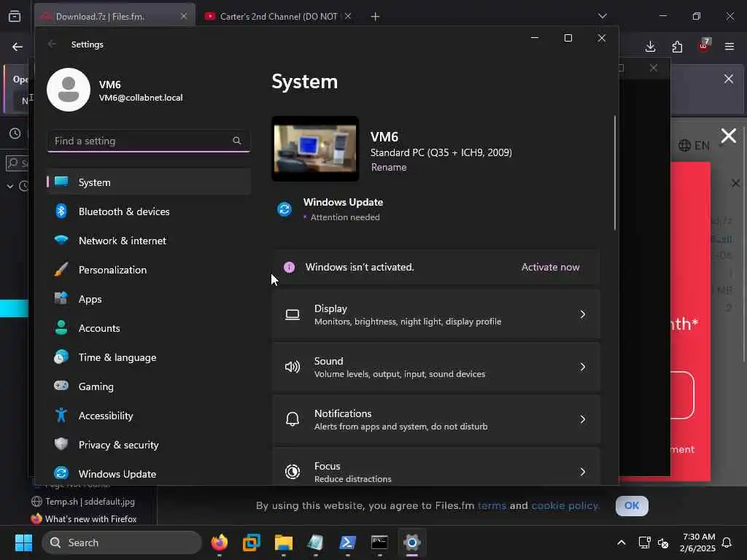
Task: Click the VM6 user profile avatar
Action: [69, 90]
